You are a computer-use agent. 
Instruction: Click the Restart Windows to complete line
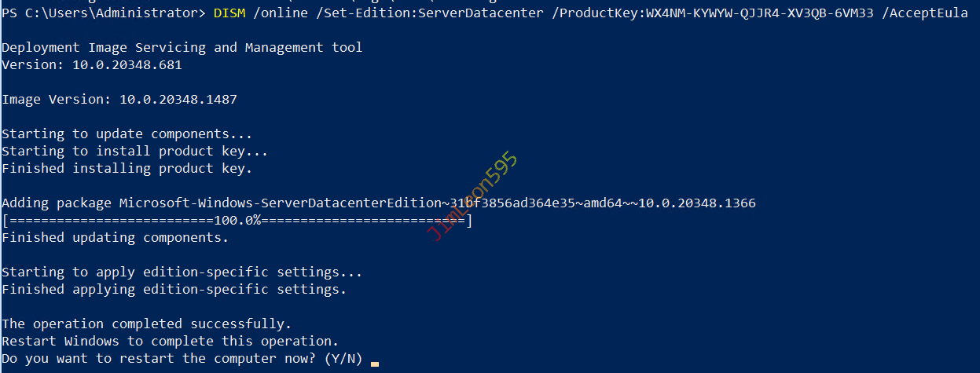tap(171, 342)
